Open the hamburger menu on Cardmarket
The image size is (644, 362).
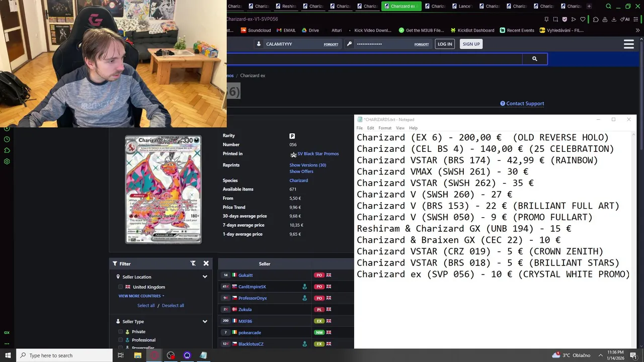(x=628, y=44)
